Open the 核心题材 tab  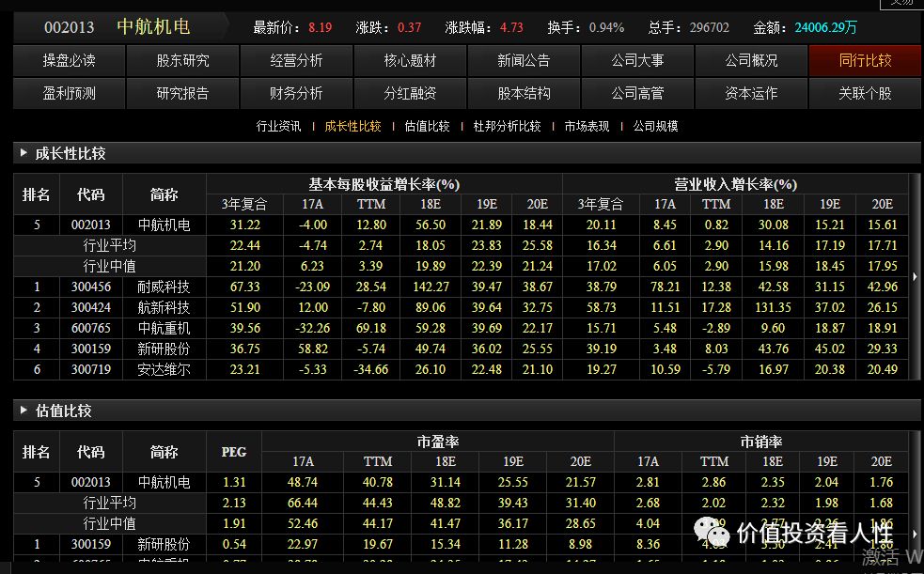pos(410,61)
